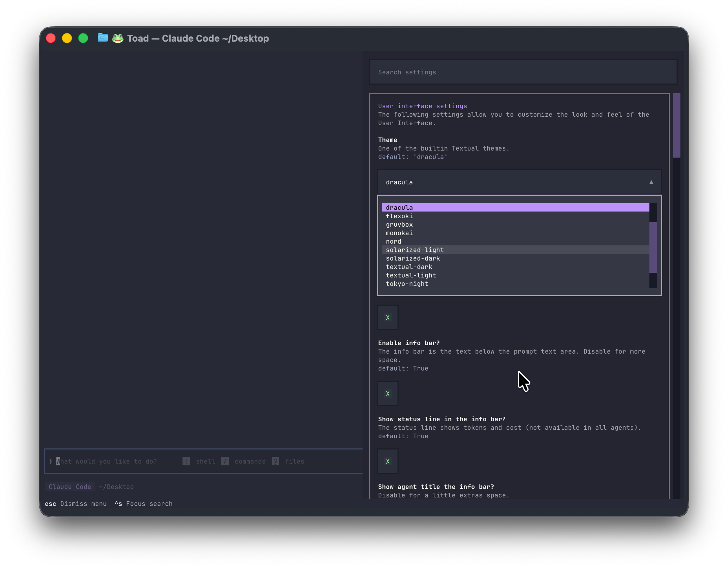Choose the tokyo-night theme
The image size is (728, 569).
point(407,284)
